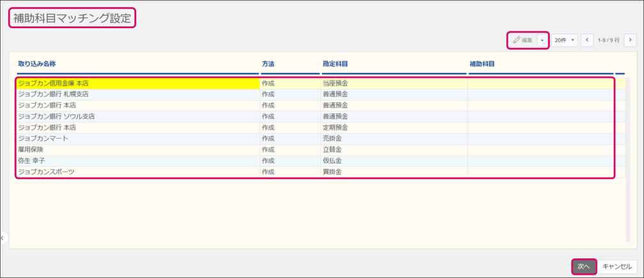
Task: Click the pencil edit button
Action: (x=523, y=40)
